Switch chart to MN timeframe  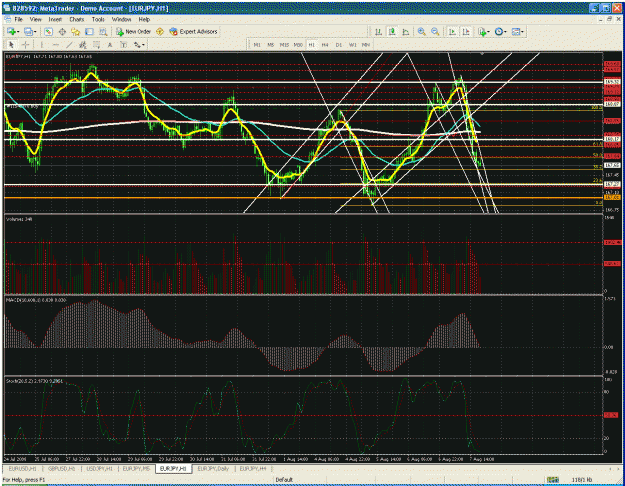(366, 45)
